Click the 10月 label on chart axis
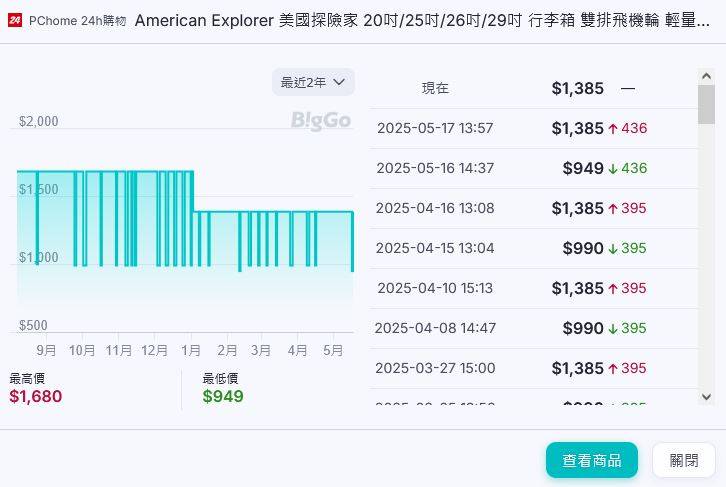This screenshot has height=487, width=726. [82, 350]
